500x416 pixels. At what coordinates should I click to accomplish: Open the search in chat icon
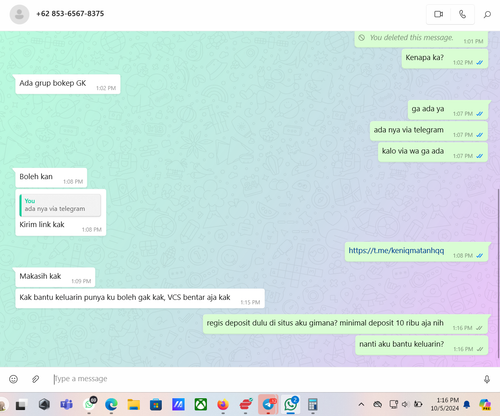point(487,14)
